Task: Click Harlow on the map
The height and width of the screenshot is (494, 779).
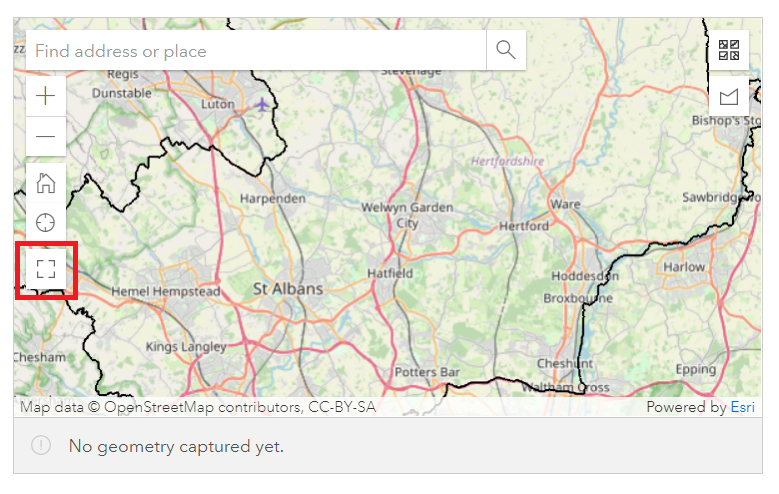Action: click(685, 267)
